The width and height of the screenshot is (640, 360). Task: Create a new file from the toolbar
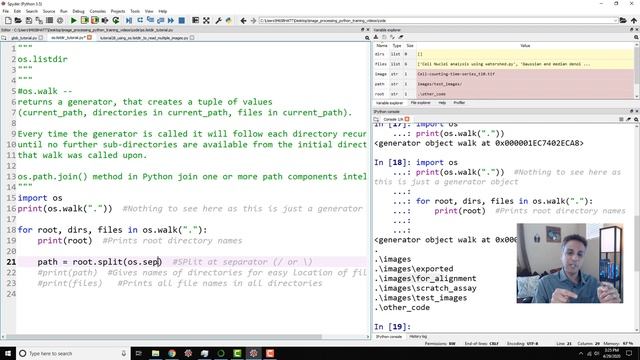click(x=8, y=20)
